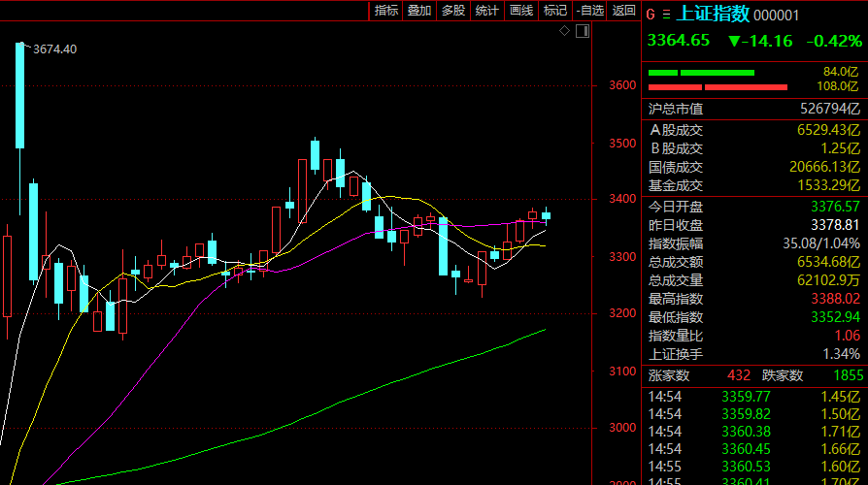Click the 涨家数 advancing count label
Screen dimensions: 868x485
coord(669,375)
